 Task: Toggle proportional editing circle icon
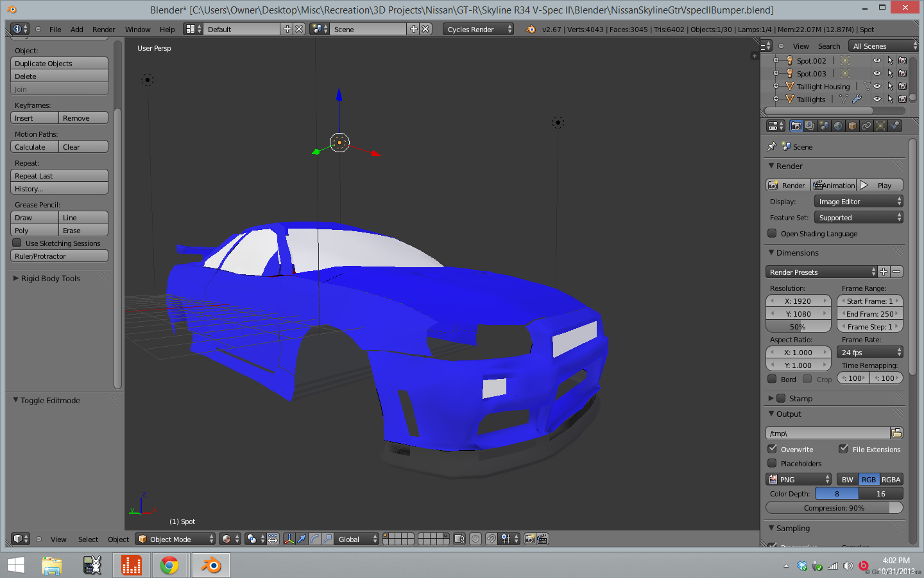[475, 539]
